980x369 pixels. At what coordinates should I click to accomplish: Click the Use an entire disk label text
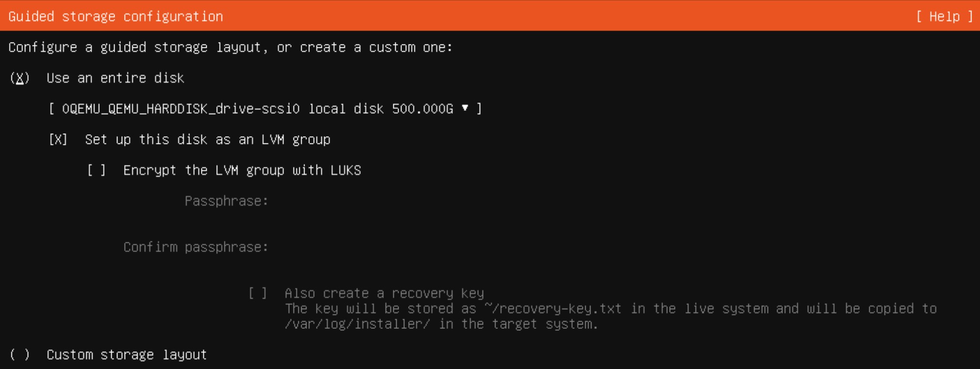[x=115, y=78]
